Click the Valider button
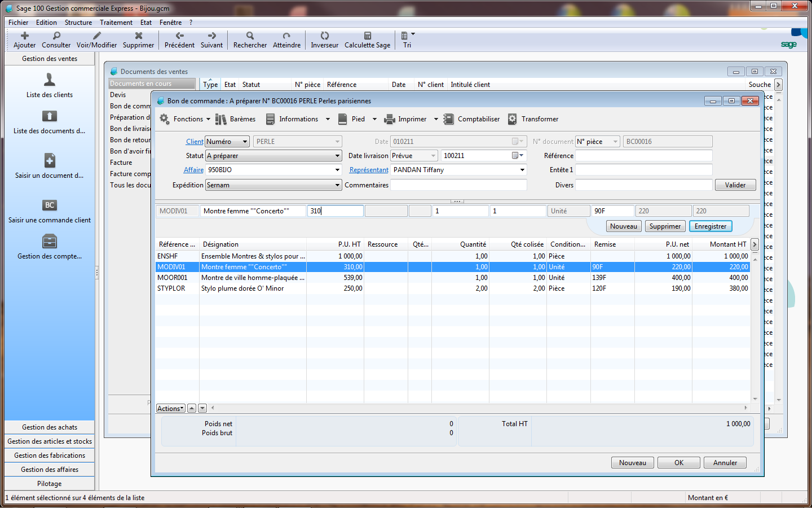This screenshot has width=812, height=508. point(735,185)
